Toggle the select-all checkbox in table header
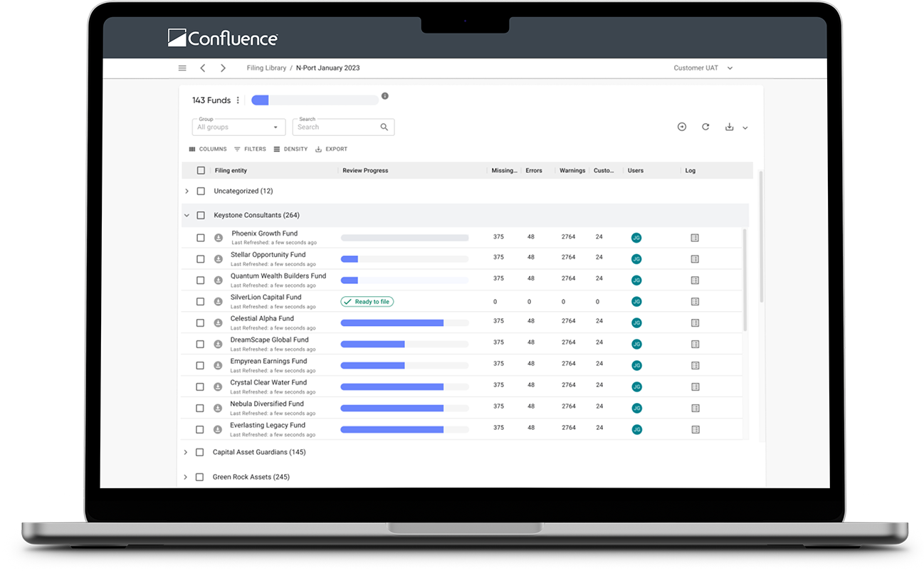The image size is (924, 573). (x=201, y=171)
